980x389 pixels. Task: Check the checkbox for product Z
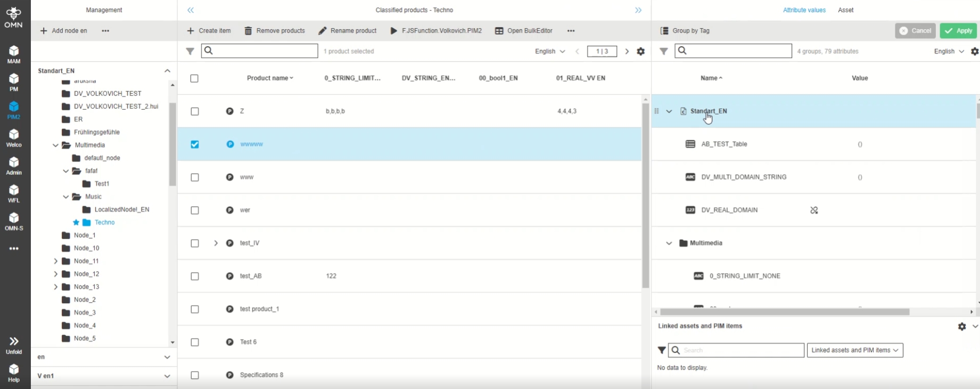[195, 111]
